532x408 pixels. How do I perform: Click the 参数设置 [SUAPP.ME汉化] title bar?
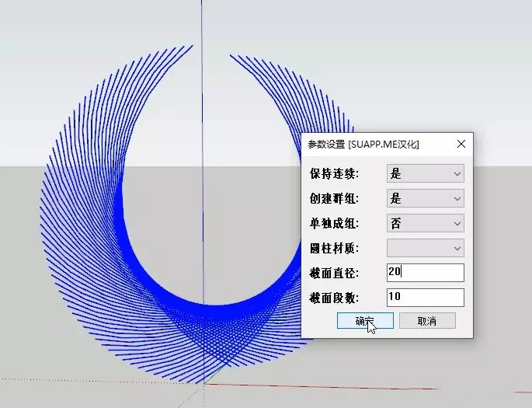pyautogui.click(x=363, y=144)
